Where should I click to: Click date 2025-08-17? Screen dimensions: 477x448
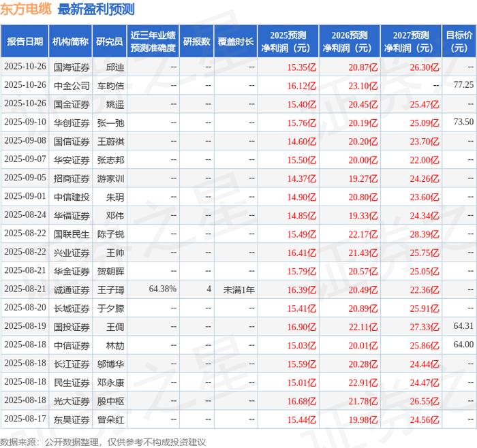[25, 418]
